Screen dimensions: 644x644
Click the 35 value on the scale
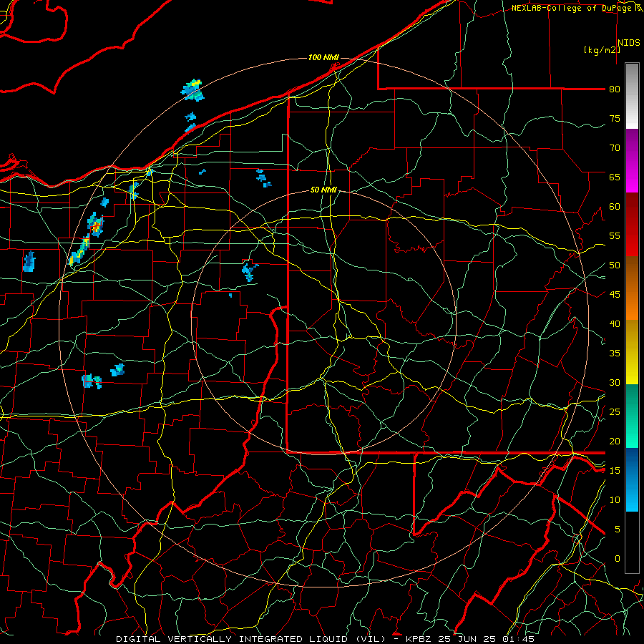615,353
